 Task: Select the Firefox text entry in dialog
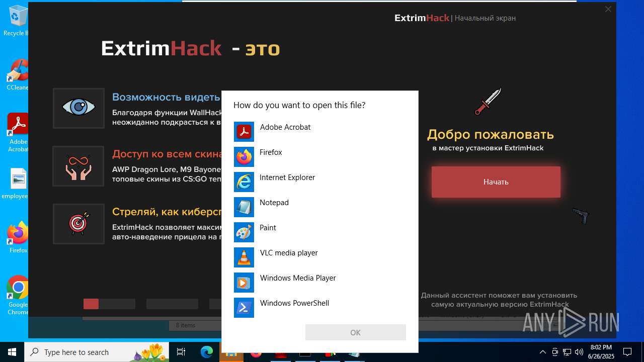coord(271,152)
